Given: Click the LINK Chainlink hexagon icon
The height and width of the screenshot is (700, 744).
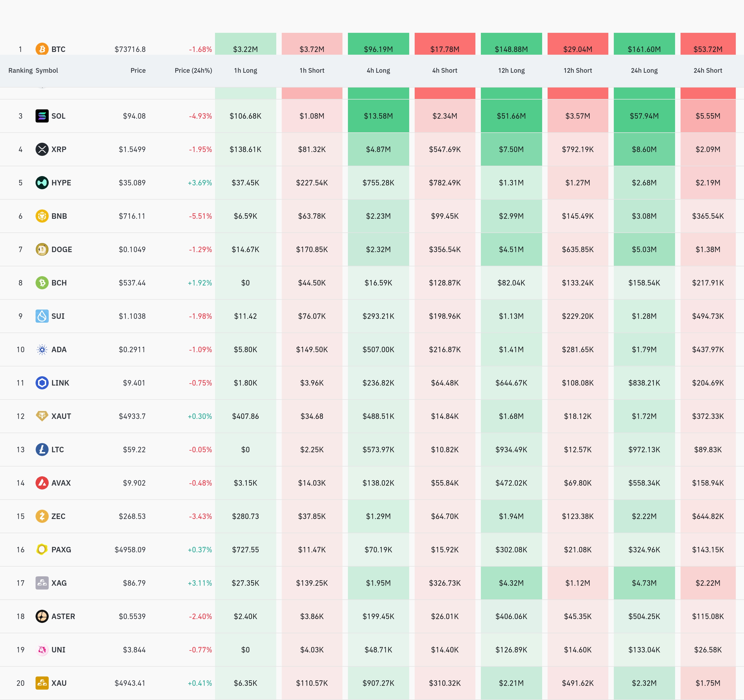Looking at the screenshot, I should (x=42, y=383).
